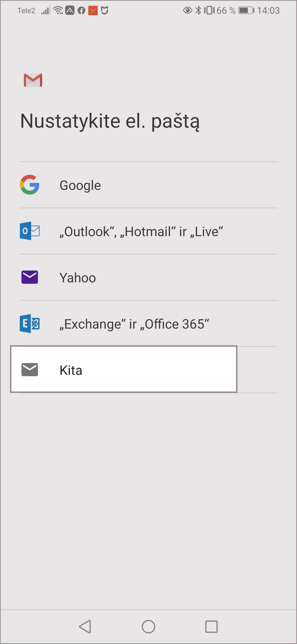
Task: Open recent apps with the square button
Action: pyautogui.click(x=211, y=627)
